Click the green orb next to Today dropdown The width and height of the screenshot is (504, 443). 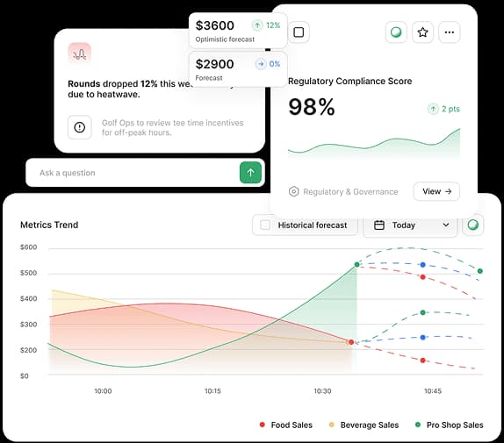coord(472,225)
